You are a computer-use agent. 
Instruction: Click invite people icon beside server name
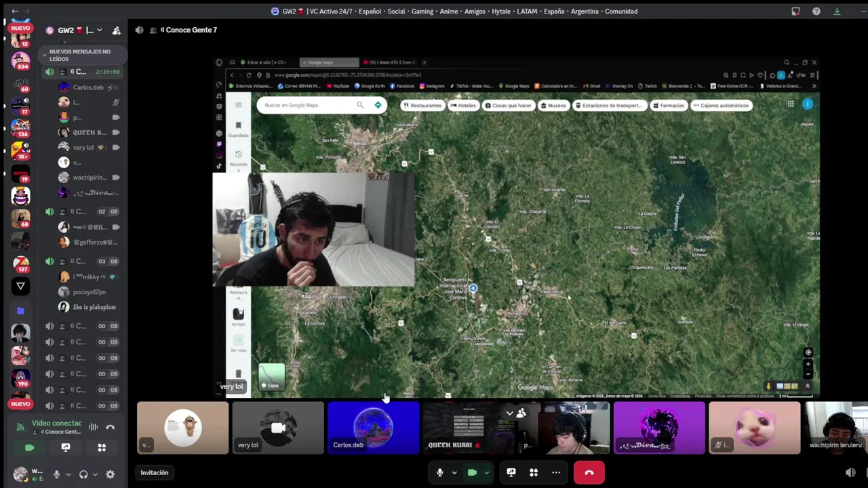pos(117,30)
